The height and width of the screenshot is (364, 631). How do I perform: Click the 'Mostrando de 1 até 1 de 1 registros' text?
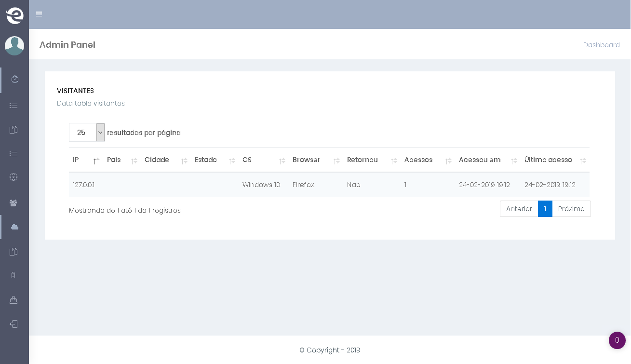(125, 211)
